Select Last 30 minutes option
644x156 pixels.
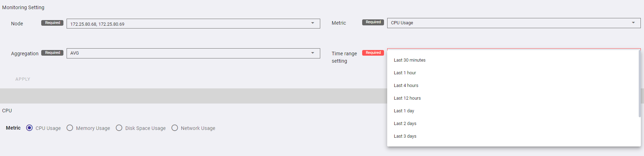point(409,60)
